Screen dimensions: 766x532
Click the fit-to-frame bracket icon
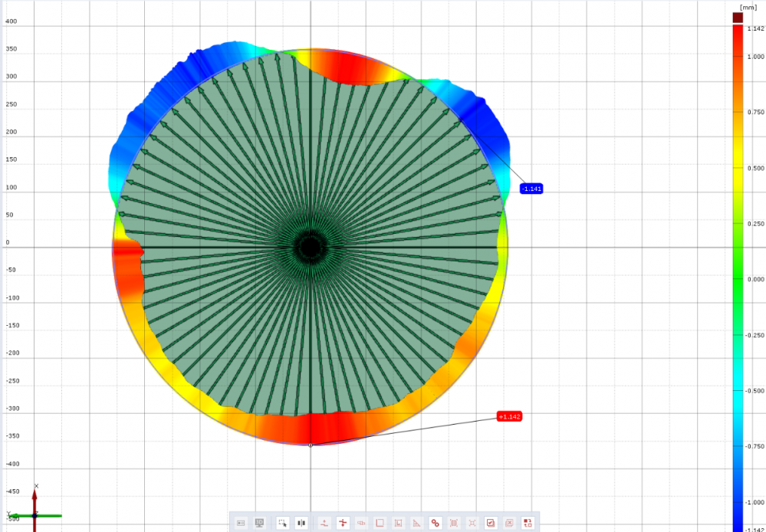click(x=454, y=523)
